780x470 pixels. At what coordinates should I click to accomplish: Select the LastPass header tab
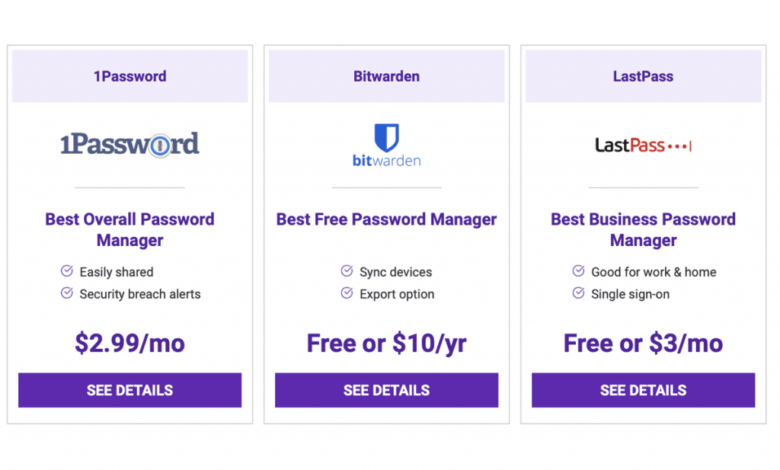pyautogui.click(x=643, y=76)
